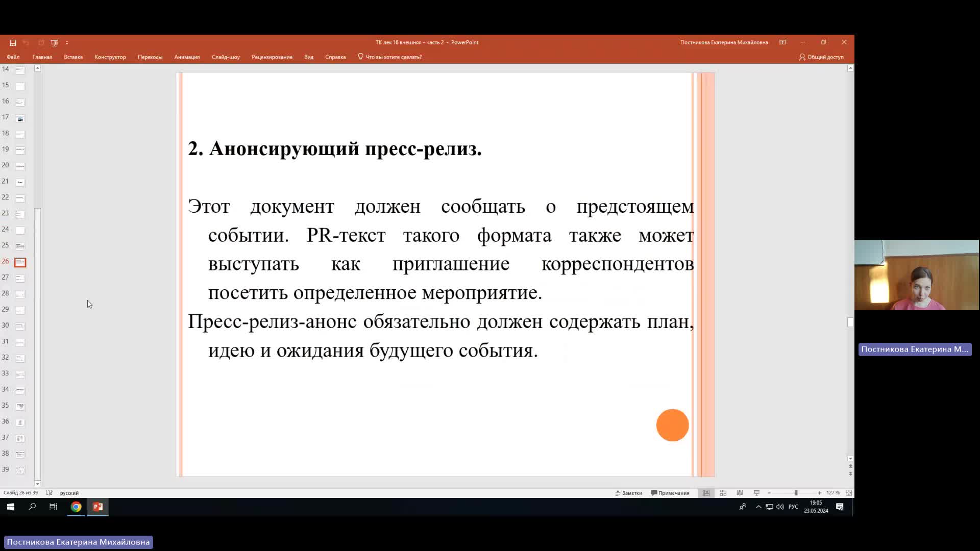Click the zoom in plus button
Screen dimensions: 980x551
[x=819, y=493]
